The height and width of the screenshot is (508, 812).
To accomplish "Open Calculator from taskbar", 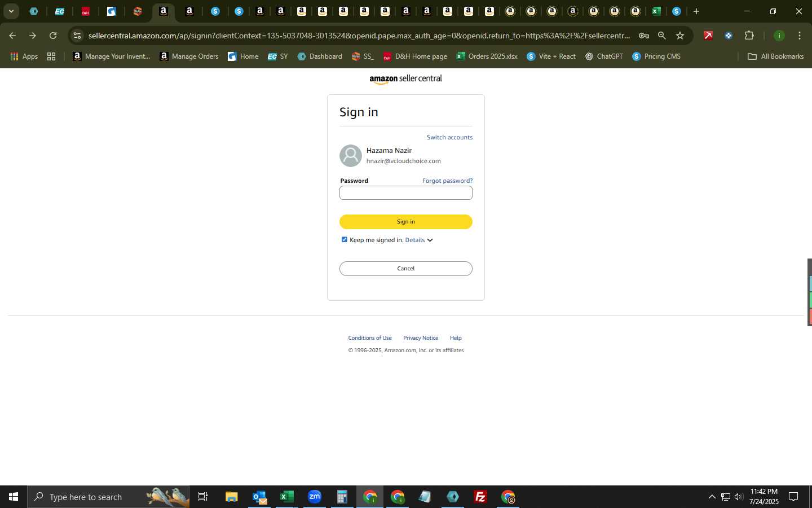I will pyautogui.click(x=342, y=497).
